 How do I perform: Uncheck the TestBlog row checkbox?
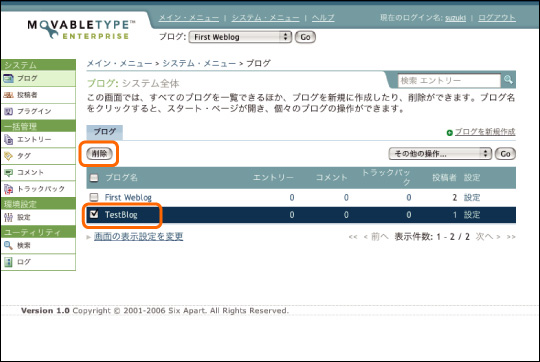94,214
